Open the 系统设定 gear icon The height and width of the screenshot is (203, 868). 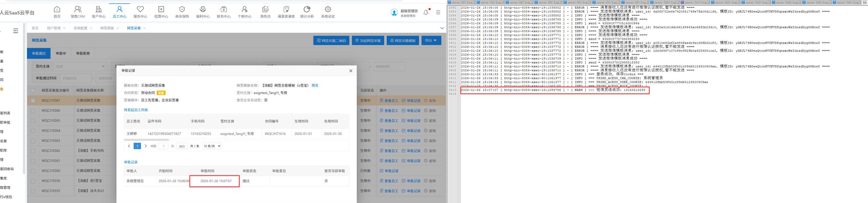pyautogui.click(x=328, y=9)
